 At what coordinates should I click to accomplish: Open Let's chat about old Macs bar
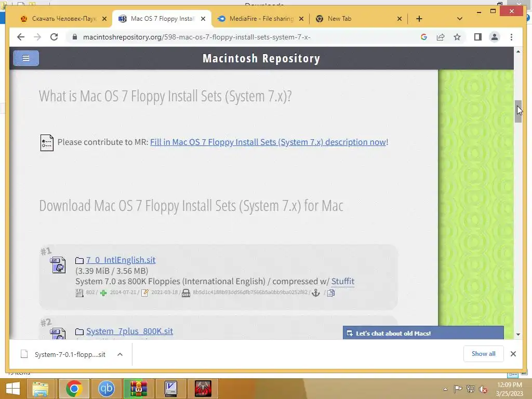coord(423,333)
